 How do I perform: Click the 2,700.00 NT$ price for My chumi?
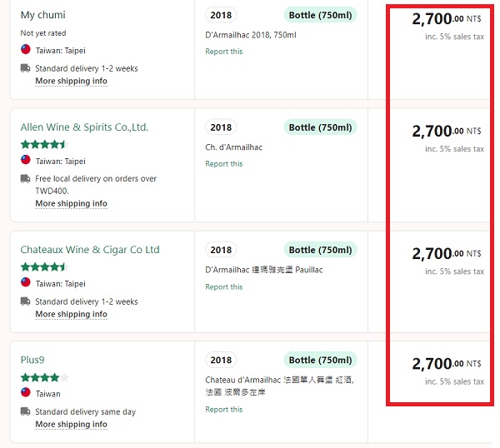tap(447, 19)
